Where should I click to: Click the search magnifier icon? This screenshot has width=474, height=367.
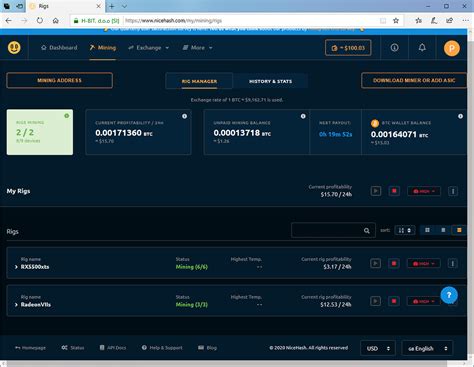(x=367, y=231)
